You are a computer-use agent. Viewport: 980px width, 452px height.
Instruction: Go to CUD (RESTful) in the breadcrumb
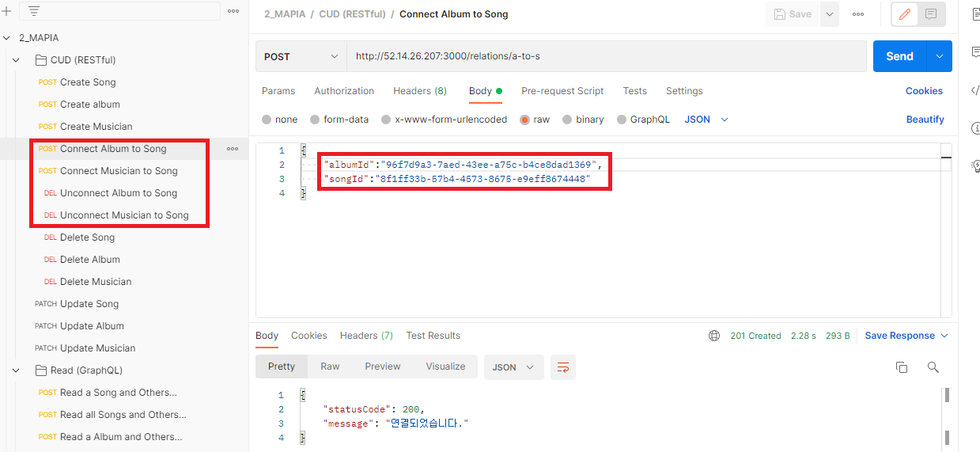point(350,14)
